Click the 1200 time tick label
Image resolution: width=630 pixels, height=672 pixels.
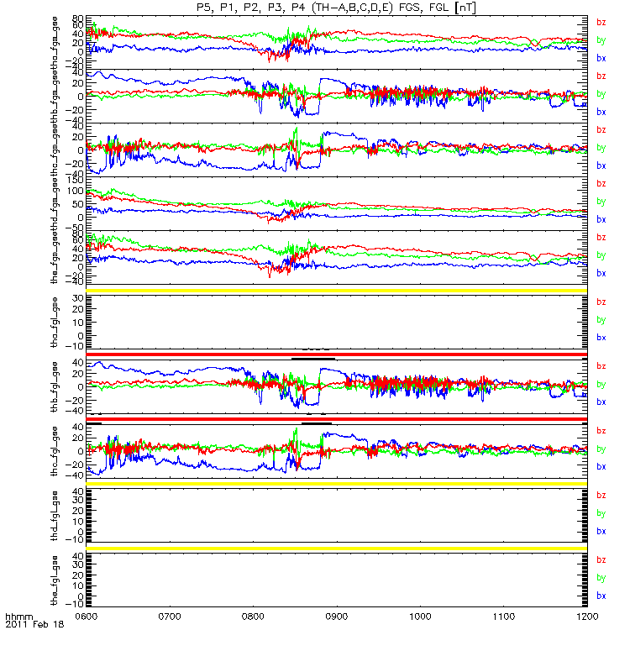click(587, 617)
